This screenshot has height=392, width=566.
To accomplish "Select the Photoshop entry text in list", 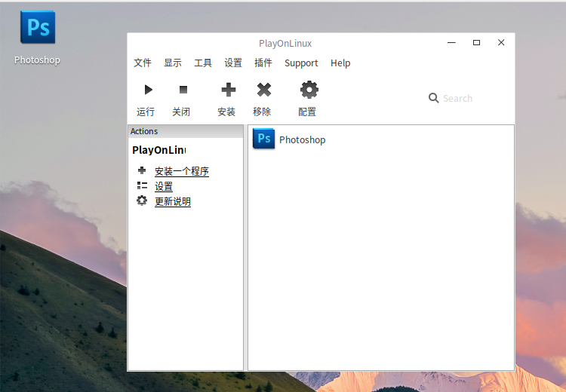I will [303, 139].
